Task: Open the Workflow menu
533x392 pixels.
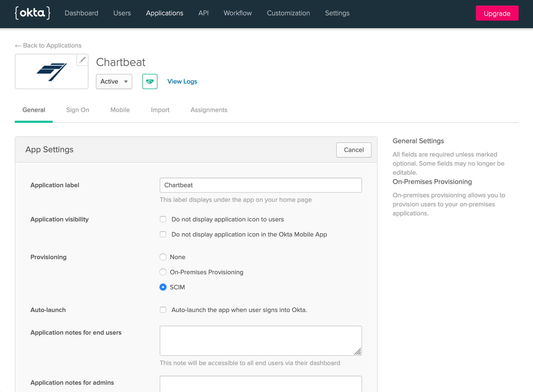Action: click(238, 13)
